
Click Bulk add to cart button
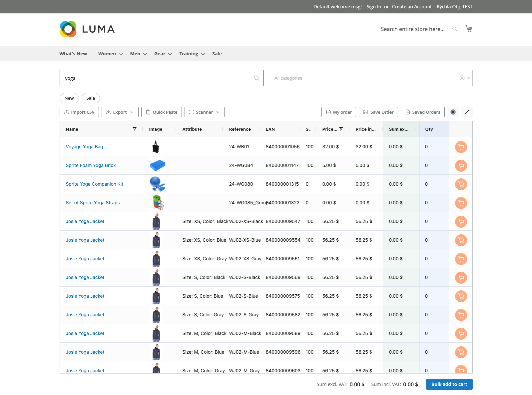click(x=449, y=384)
